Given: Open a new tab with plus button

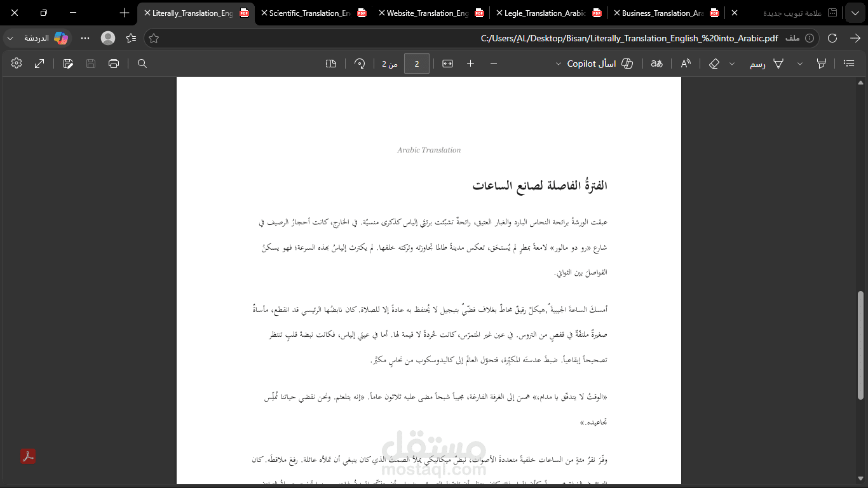Looking at the screenshot, I should point(125,13).
